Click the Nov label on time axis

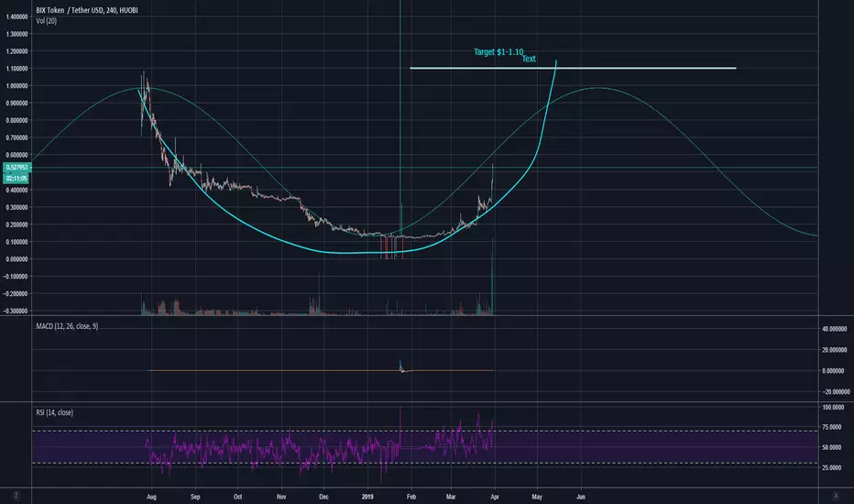coord(281,497)
